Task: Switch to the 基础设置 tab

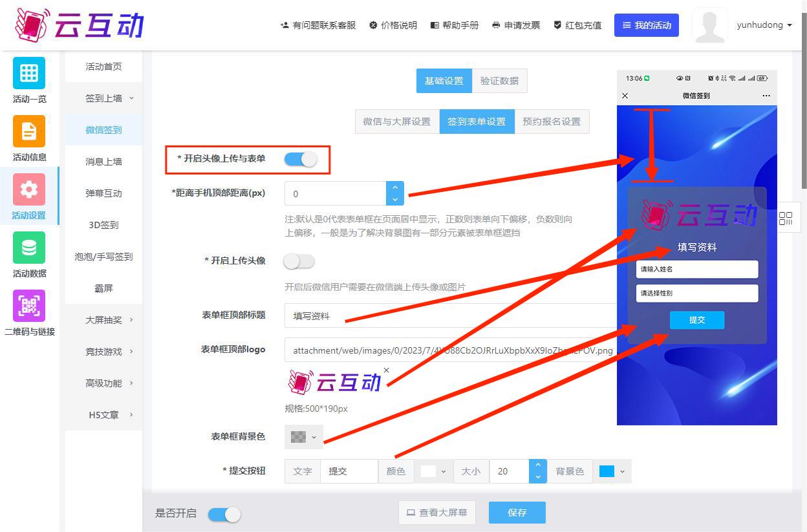Action: 444,81
